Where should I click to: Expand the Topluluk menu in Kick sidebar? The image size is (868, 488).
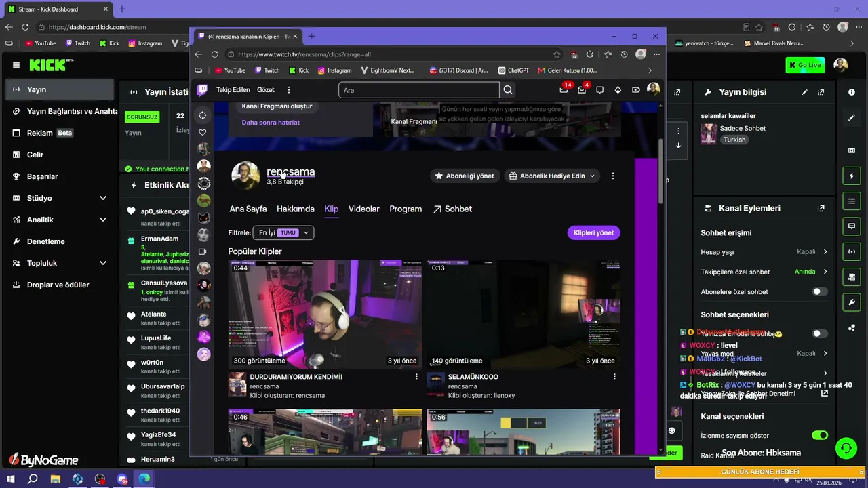click(x=103, y=263)
